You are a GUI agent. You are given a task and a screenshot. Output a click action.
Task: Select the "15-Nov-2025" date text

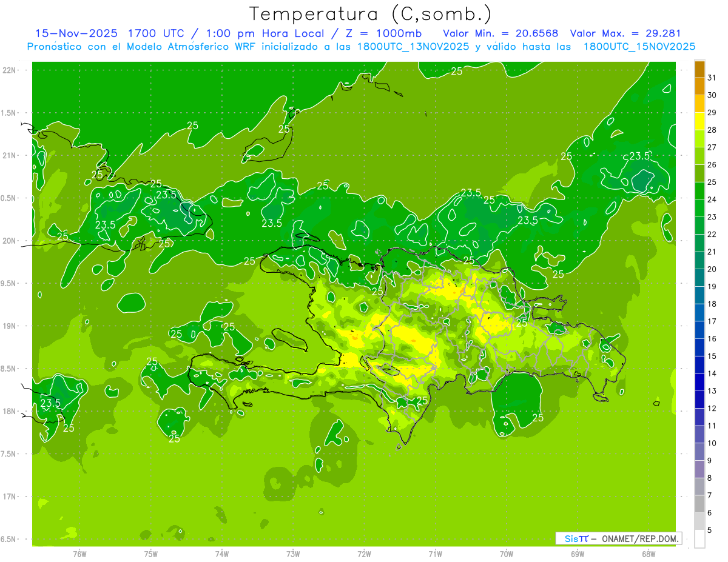pos(76,33)
